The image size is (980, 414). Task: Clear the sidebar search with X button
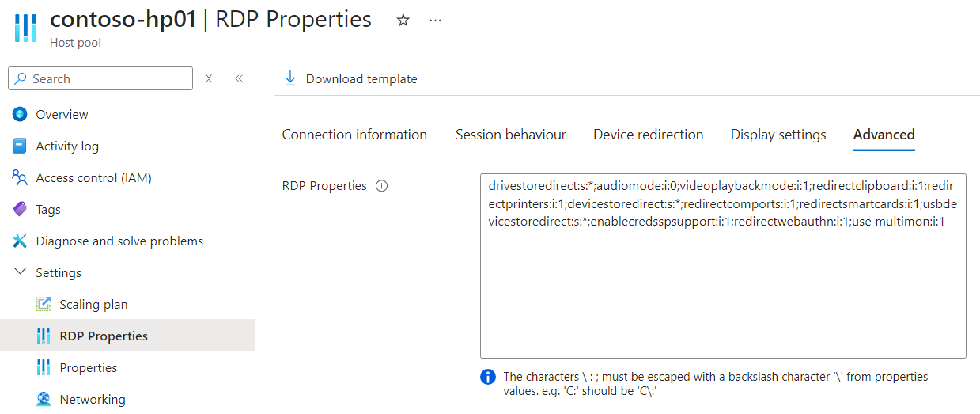(x=209, y=78)
